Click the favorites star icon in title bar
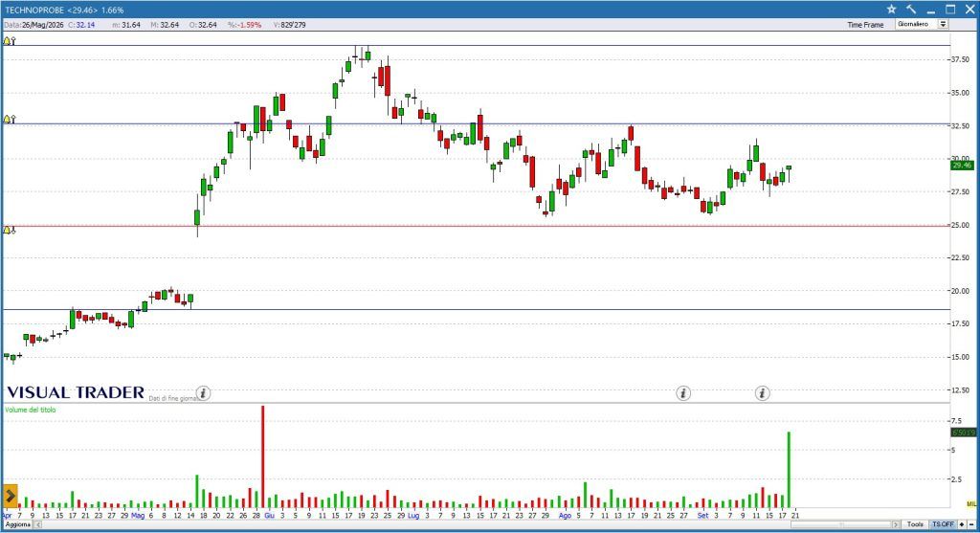The image size is (980, 533). pos(891,10)
